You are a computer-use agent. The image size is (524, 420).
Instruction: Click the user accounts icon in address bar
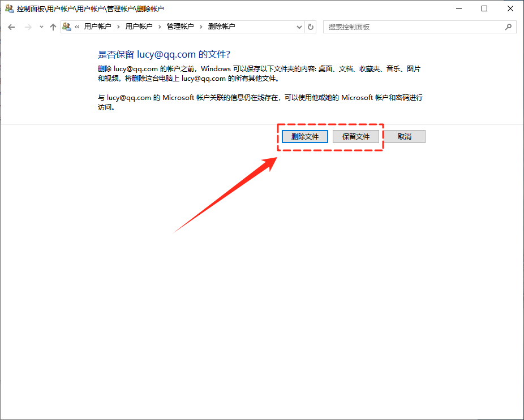[67, 27]
